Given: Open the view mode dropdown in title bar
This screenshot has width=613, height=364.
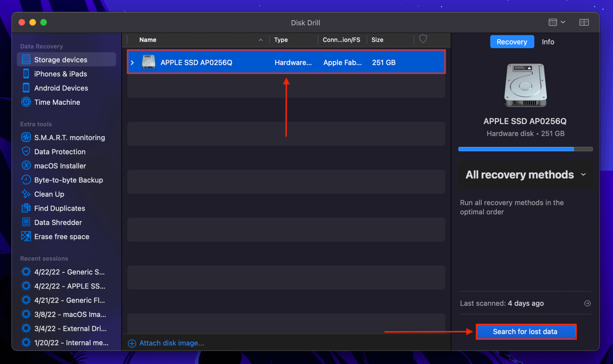Looking at the screenshot, I should pos(557,22).
